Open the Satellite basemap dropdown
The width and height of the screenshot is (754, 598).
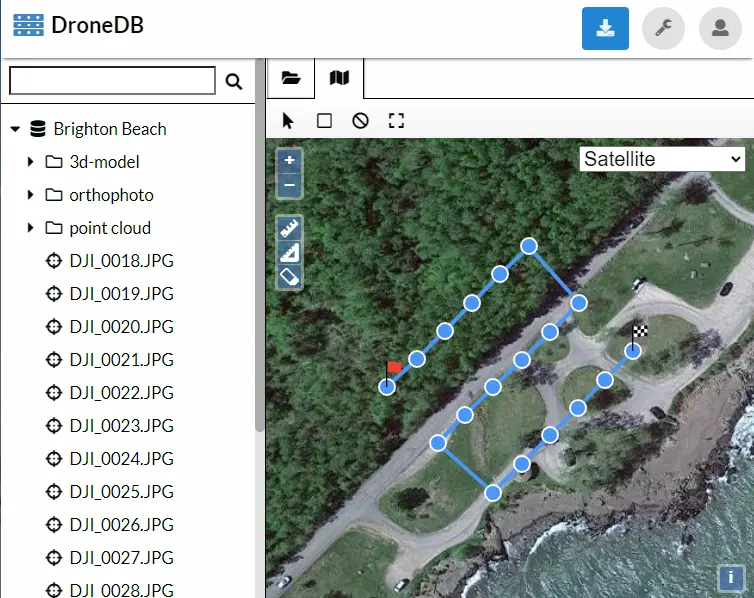pyautogui.click(x=663, y=159)
